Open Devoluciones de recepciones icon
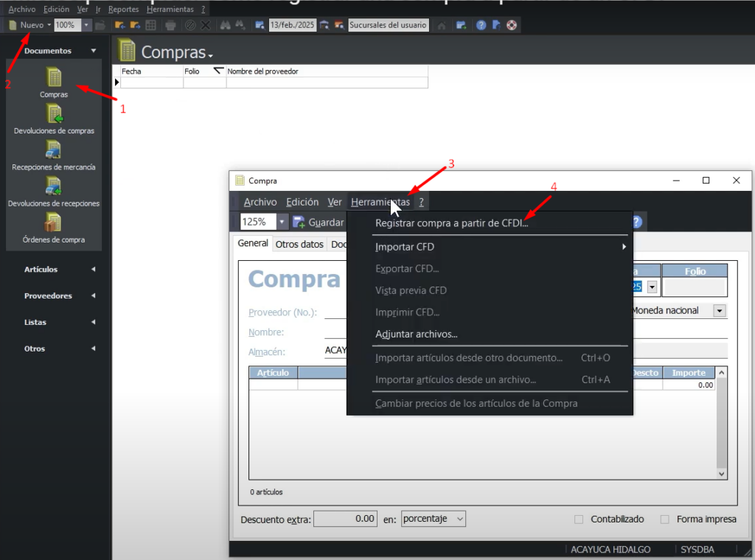This screenshot has height=560, width=755. coord(54,186)
